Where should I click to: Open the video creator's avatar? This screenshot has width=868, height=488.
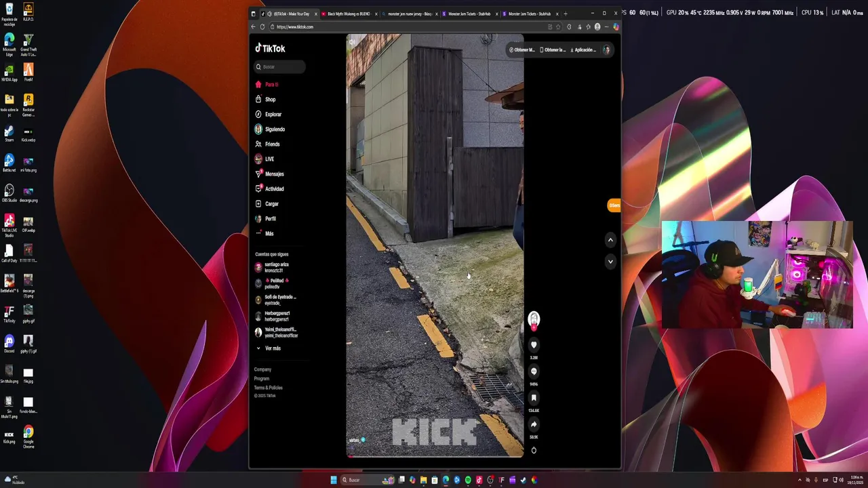534,319
